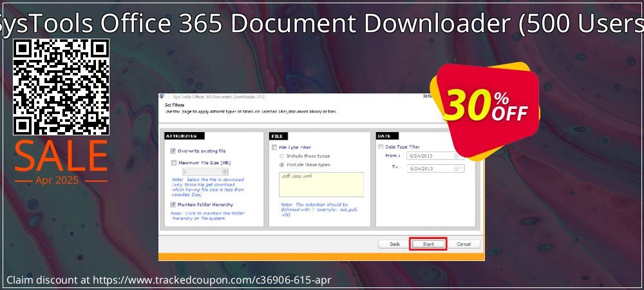Screen dimensions: 644x290
Task: Click the Cancel button
Action: tap(464, 244)
